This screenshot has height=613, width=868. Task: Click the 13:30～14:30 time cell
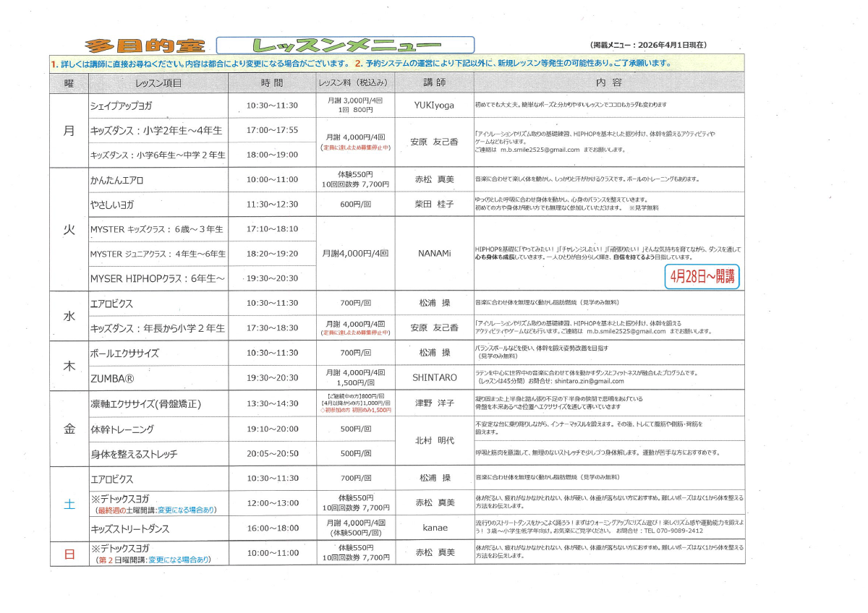click(272, 403)
